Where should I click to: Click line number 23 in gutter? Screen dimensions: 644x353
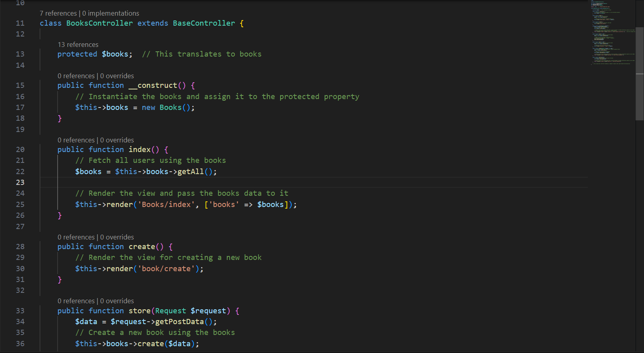click(20, 183)
